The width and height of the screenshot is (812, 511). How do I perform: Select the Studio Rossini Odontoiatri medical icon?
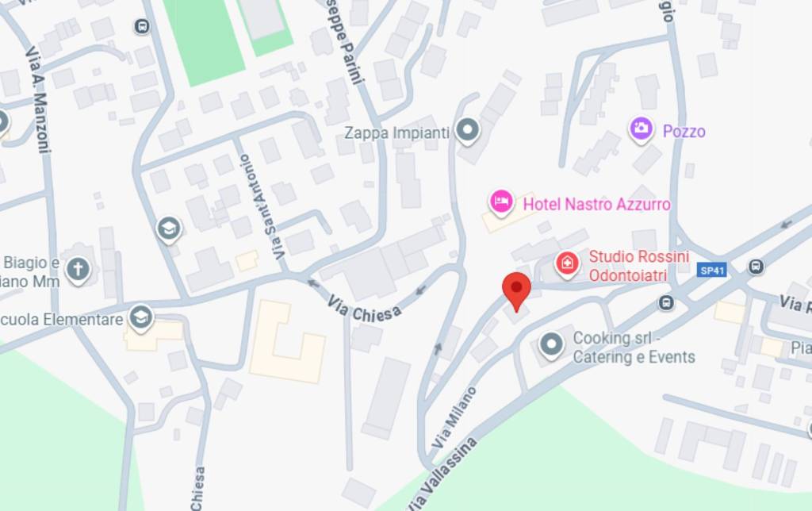(567, 264)
